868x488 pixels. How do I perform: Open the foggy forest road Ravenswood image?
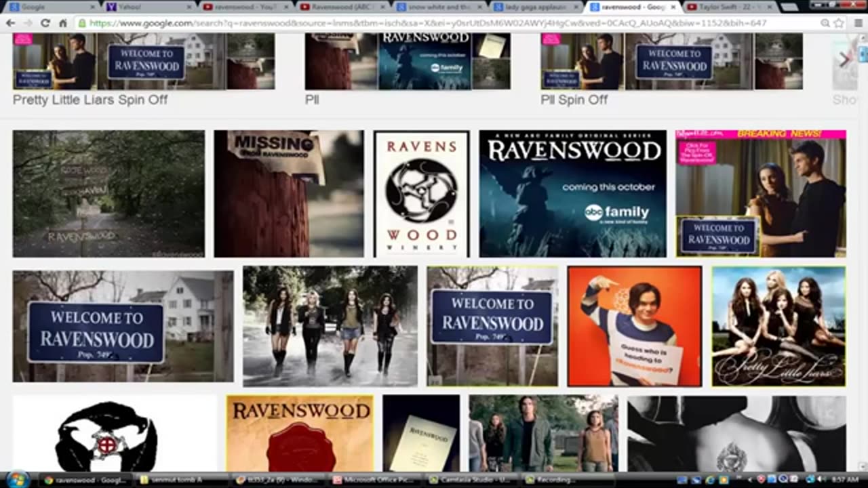(x=108, y=194)
